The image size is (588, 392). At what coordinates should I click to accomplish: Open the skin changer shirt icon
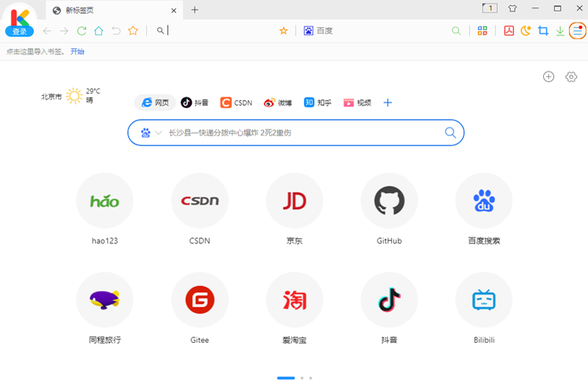coord(512,8)
